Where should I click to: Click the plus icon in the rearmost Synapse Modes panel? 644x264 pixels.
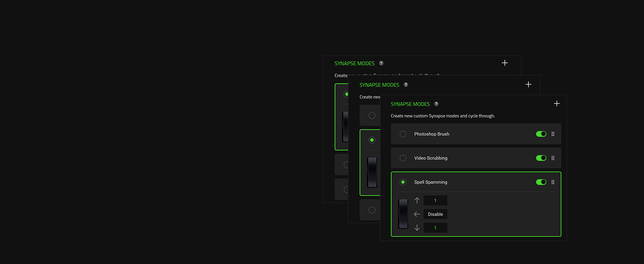tap(505, 63)
